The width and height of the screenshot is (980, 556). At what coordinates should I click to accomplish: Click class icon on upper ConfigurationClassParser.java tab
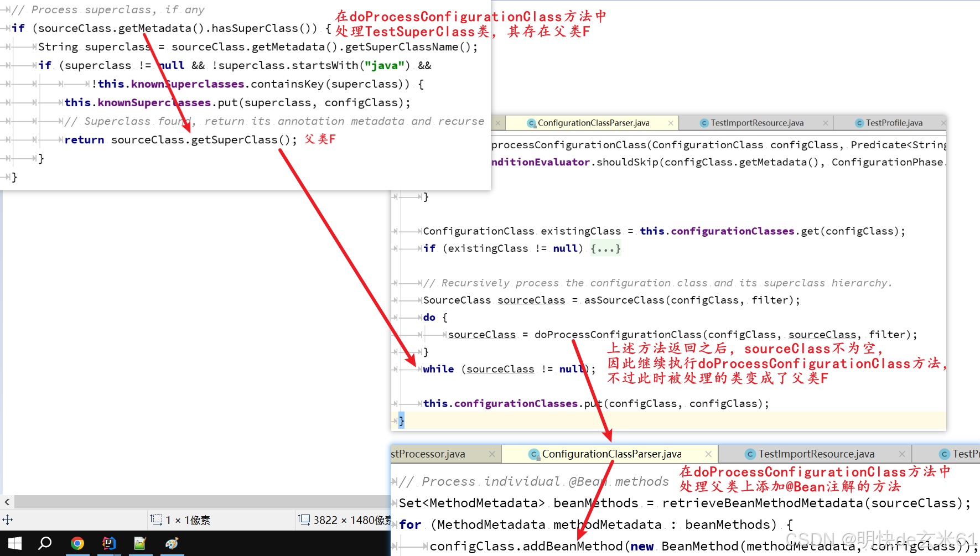click(x=531, y=123)
